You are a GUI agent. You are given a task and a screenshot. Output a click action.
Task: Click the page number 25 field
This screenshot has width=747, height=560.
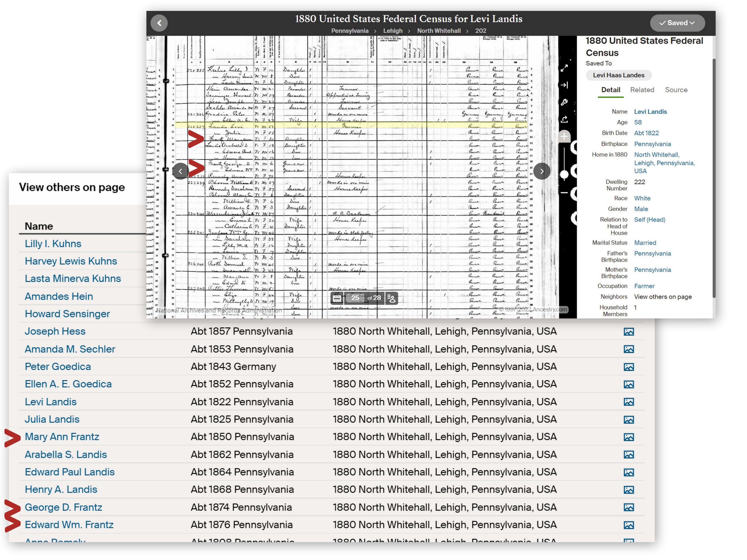point(355,298)
